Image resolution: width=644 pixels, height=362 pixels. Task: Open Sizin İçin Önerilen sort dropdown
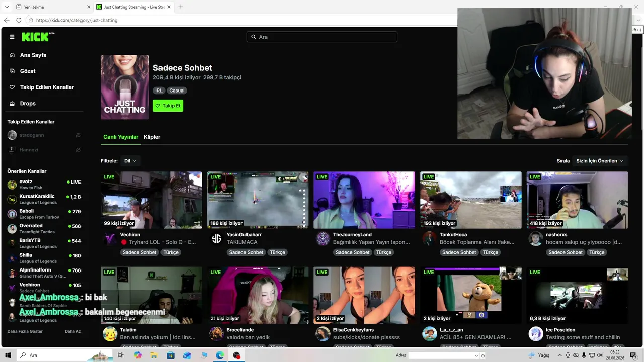coord(600,161)
